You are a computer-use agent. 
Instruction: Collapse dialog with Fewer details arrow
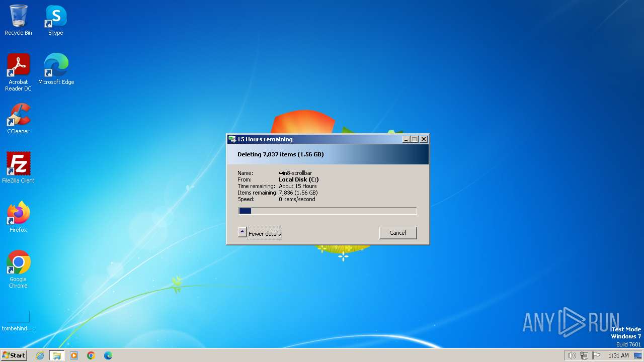point(242,232)
